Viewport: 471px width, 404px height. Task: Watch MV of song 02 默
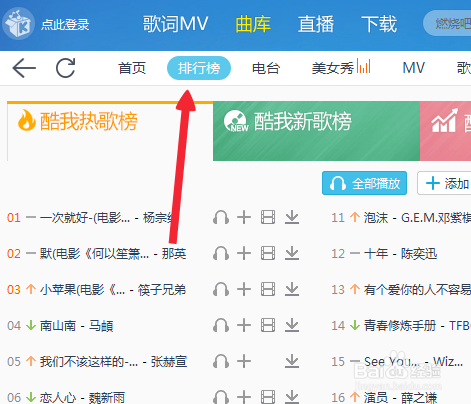click(268, 253)
